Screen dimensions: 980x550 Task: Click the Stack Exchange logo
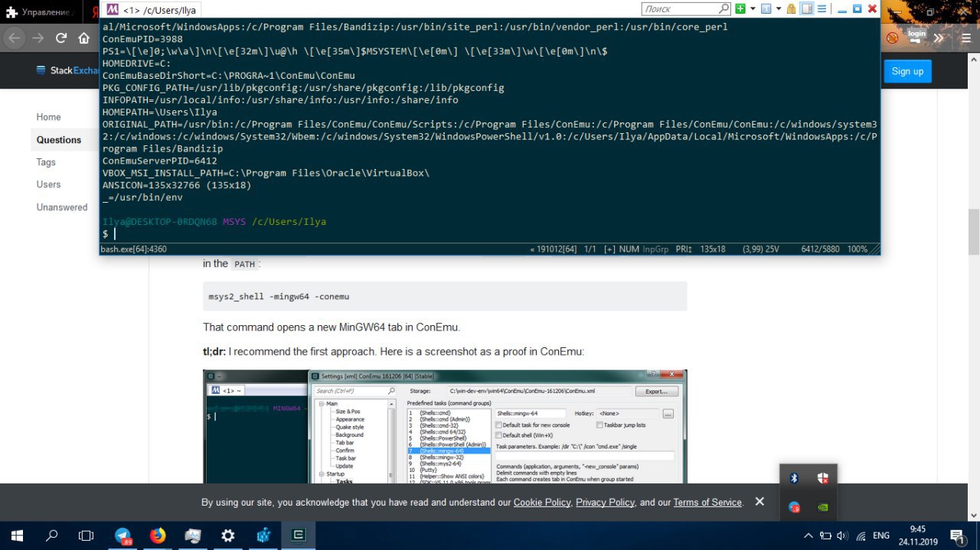pyautogui.click(x=68, y=70)
